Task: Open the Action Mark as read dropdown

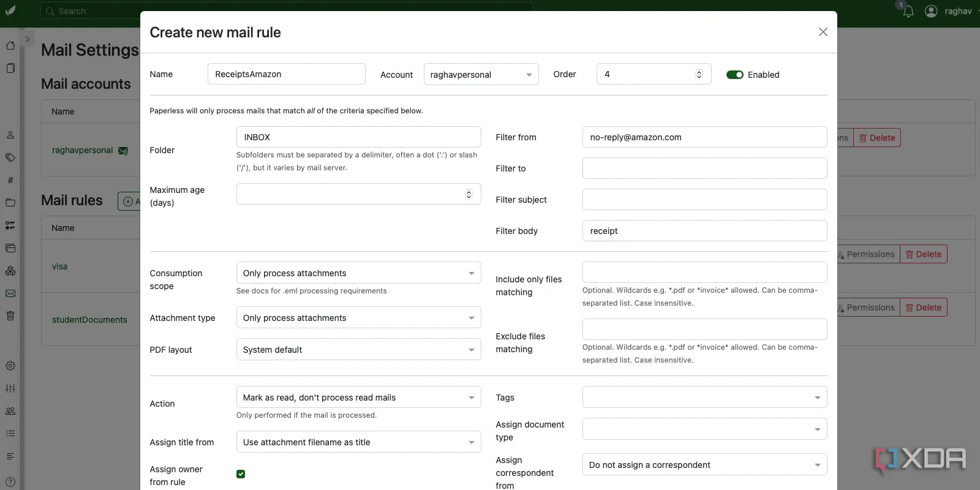Action: click(x=358, y=398)
